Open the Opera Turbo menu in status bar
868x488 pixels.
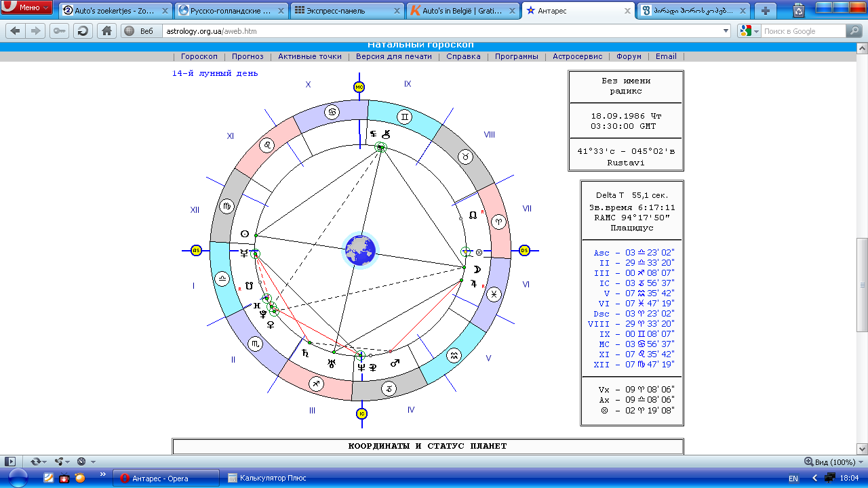[x=85, y=462]
